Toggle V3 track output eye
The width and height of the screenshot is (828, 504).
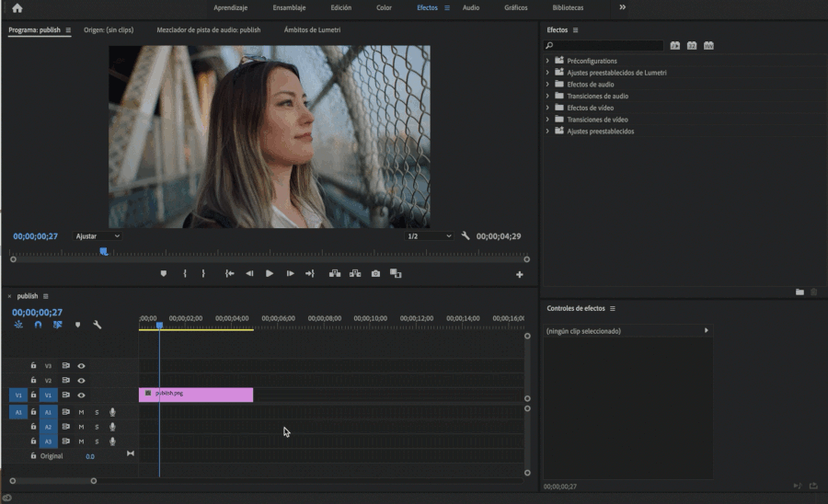coord(81,366)
